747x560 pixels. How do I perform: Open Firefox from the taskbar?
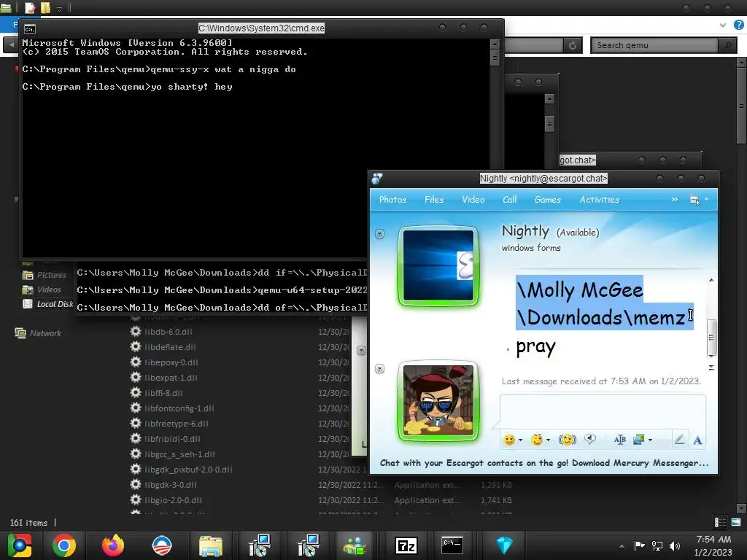click(x=113, y=545)
